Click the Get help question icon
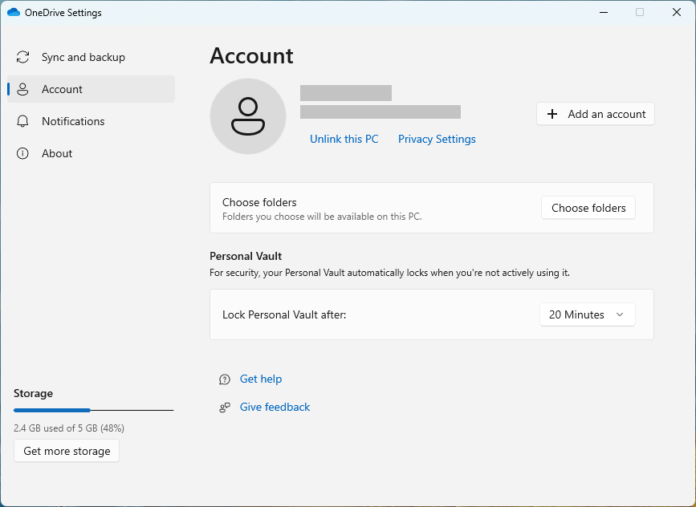The width and height of the screenshot is (696, 507). coord(225,379)
